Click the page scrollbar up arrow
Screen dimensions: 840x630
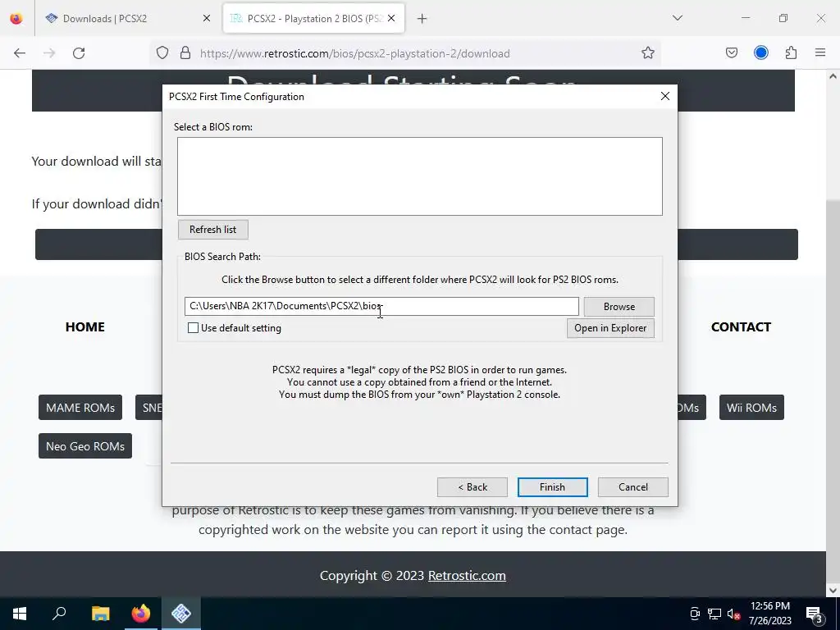tap(833, 76)
